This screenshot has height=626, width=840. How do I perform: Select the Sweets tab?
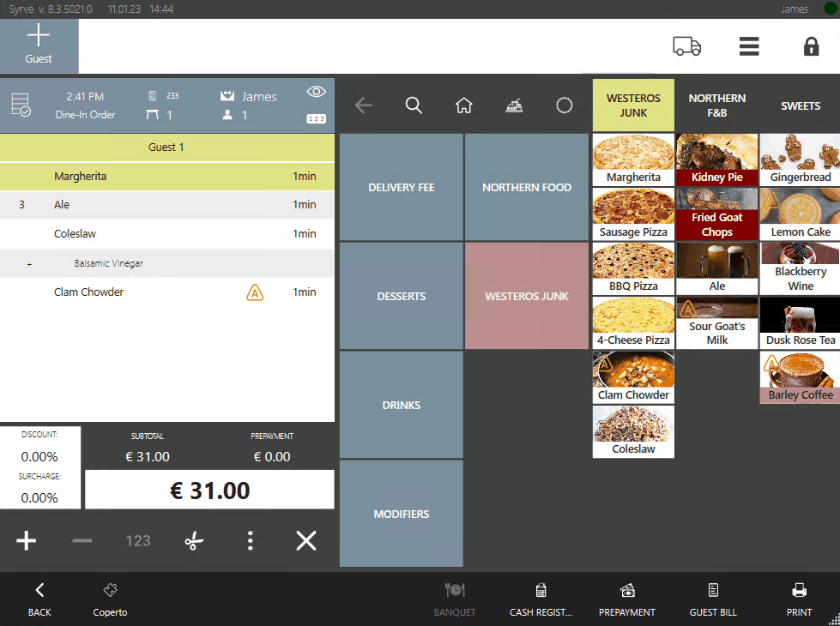tap(800, 105)
